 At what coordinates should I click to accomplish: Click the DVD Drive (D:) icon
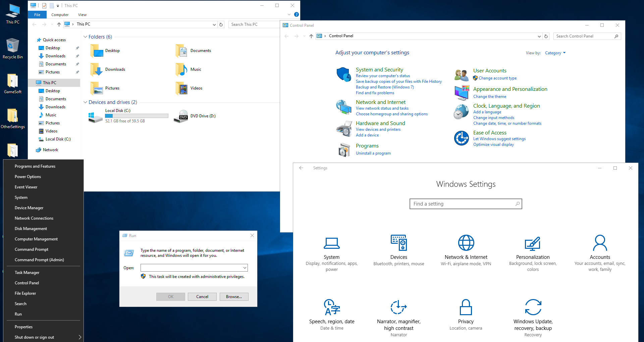pos(181,116)
